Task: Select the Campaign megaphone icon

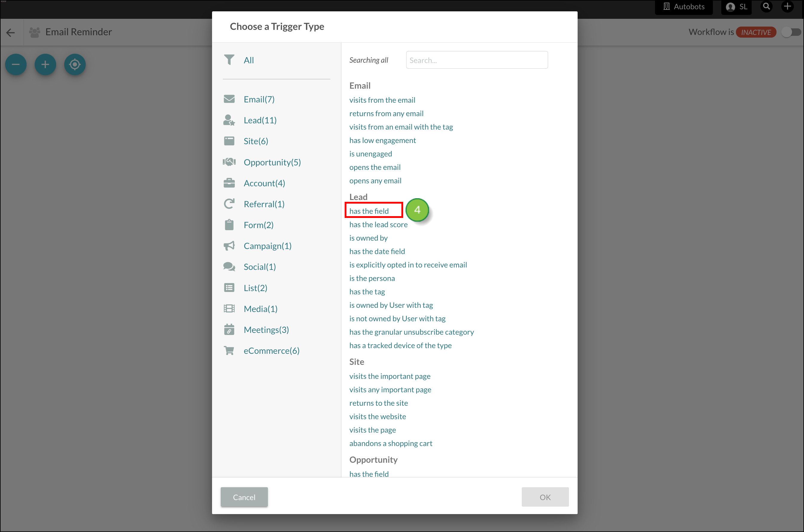Action: 229,246
